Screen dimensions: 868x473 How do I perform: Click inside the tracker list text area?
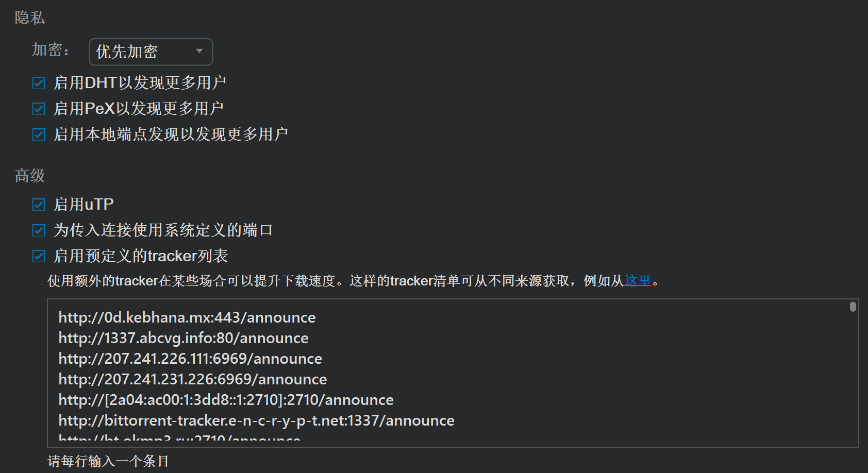click(361, 371)
